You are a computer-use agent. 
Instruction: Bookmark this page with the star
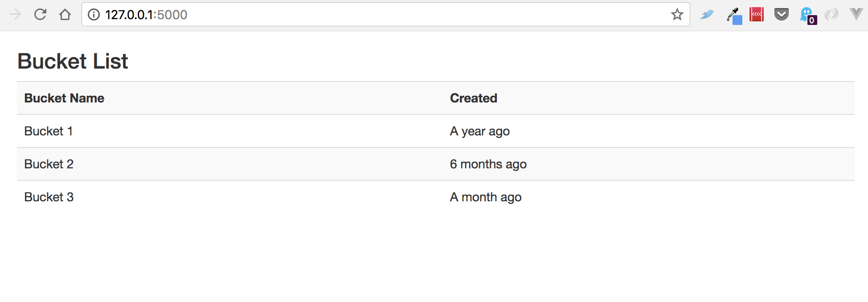[677, 15]
